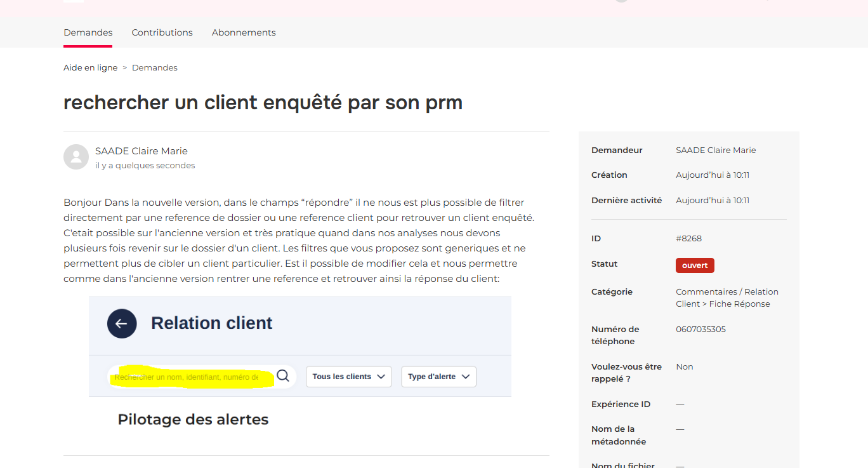Click the back arrow beside Relation client
868x468 pixels.
tap(122, 323)
